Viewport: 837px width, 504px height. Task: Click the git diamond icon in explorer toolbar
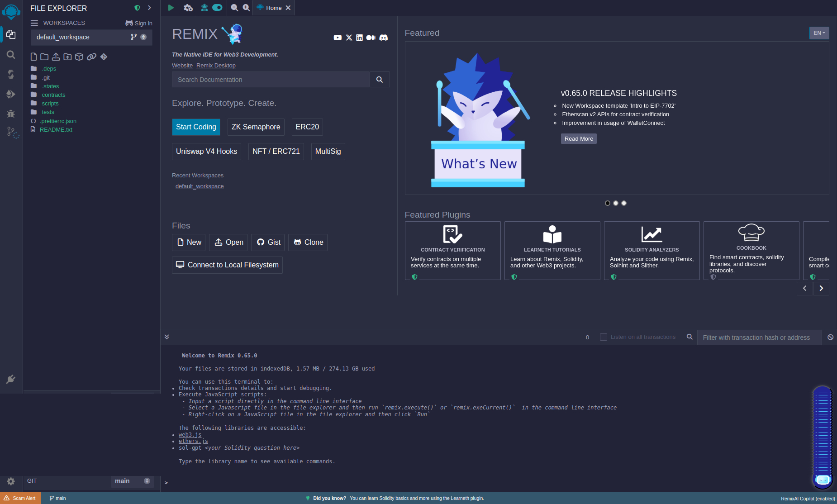(x=104, y=57)
